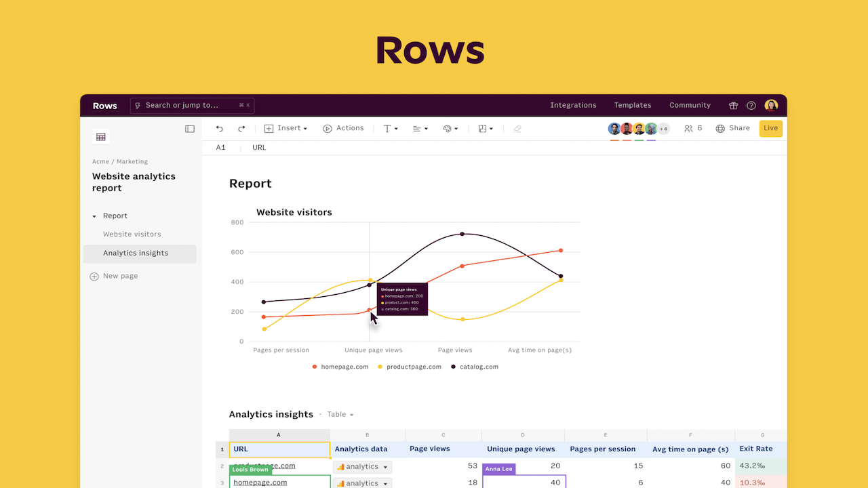Open the analytics source dropdown for homepage.com
Viewport: 868px width, 488px height.
click(x=362, y=483)
